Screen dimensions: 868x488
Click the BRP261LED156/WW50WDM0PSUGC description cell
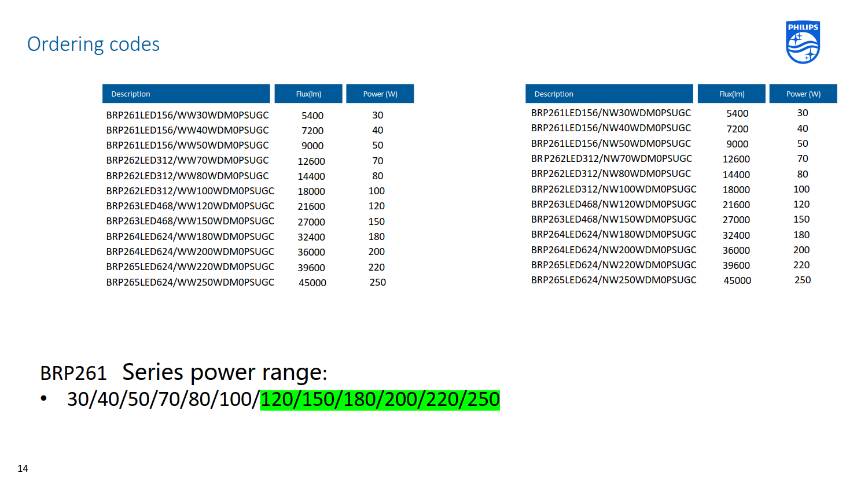point(187,145)
